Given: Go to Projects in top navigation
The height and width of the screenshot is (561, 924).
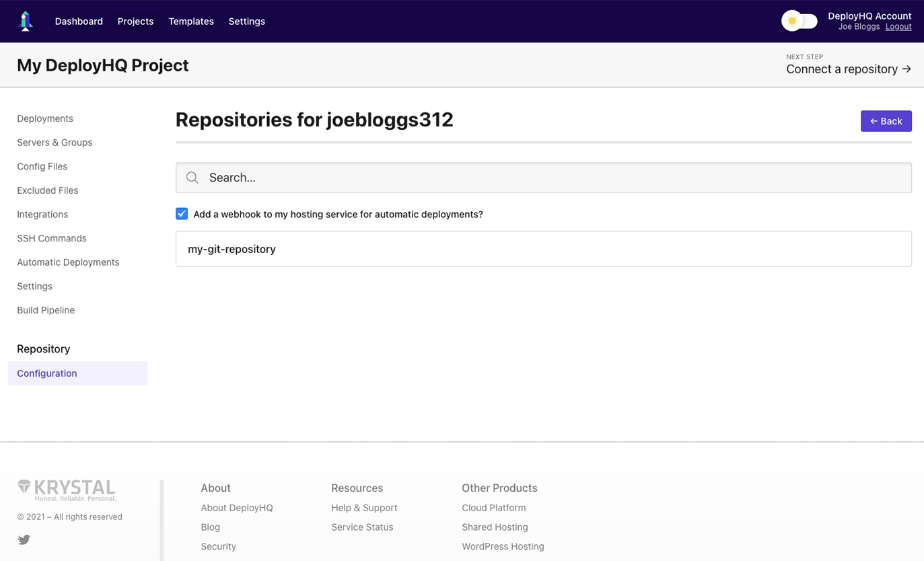Looking at the screenshot, I should tap(135, 22).
